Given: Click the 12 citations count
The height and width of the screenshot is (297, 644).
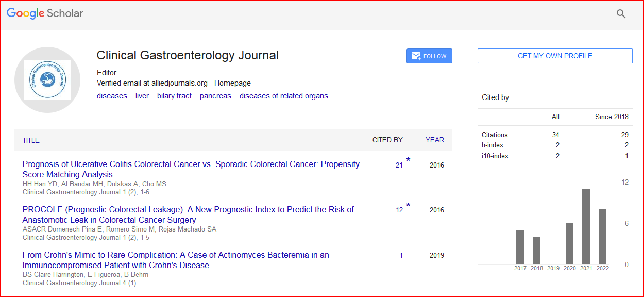Looking at the screenshot, I should (399, 210).
